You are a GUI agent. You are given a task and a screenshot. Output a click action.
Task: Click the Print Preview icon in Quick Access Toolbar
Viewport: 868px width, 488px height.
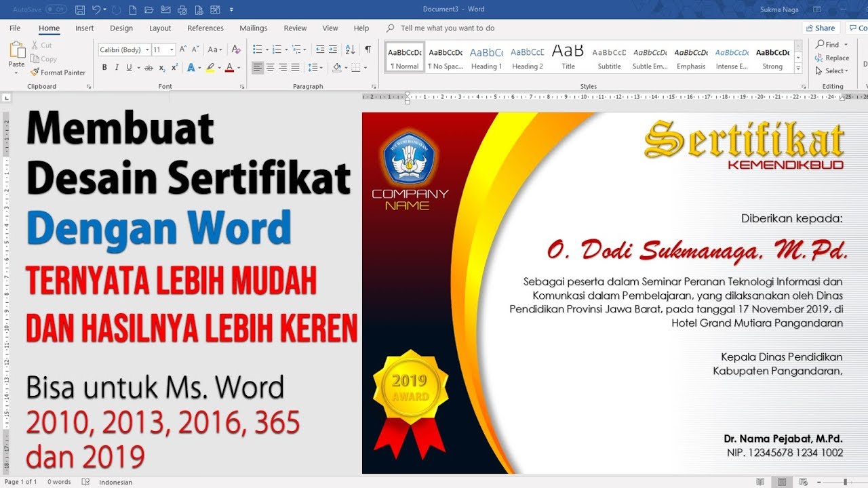coord(199,10)
